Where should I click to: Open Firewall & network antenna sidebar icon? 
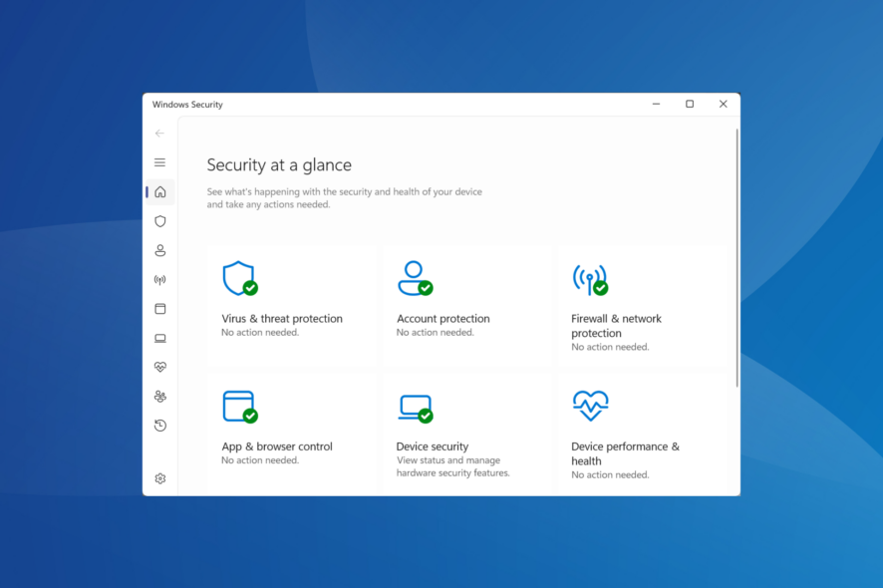(x=160, y=280)
